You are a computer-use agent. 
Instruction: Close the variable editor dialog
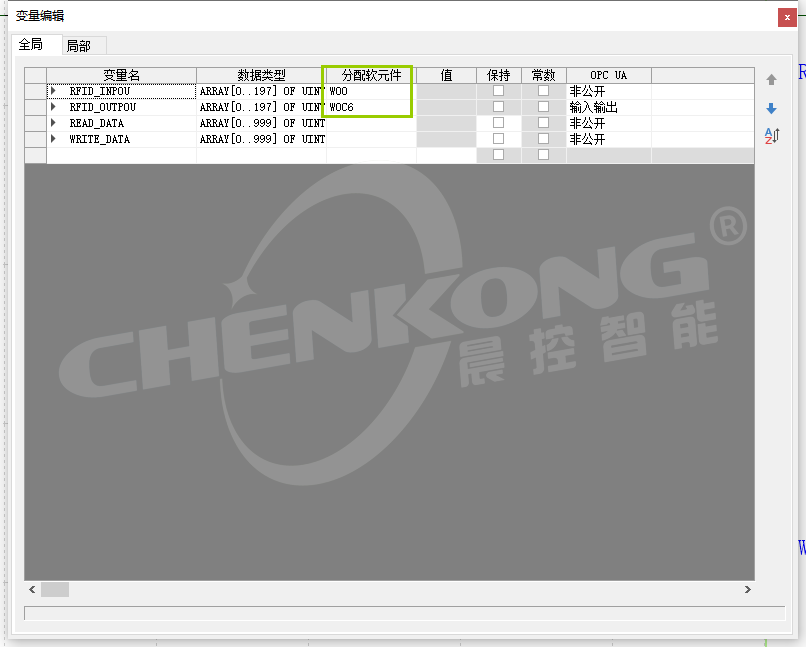coord(788,17)
